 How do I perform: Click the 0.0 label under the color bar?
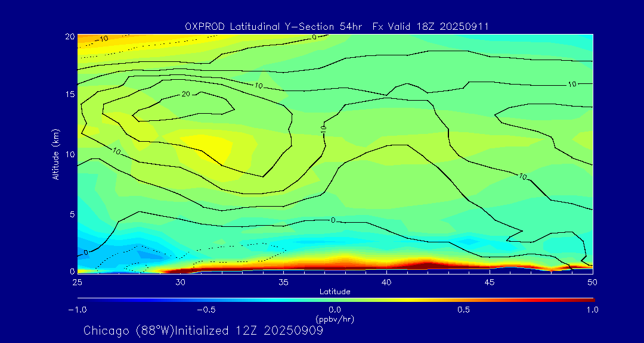point(335,310)
